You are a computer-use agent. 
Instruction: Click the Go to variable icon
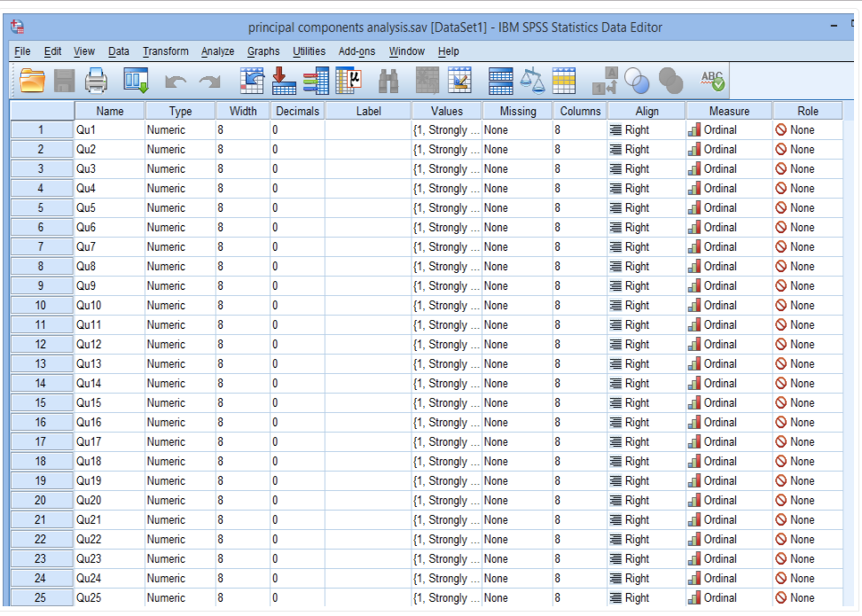pos(283,82)
